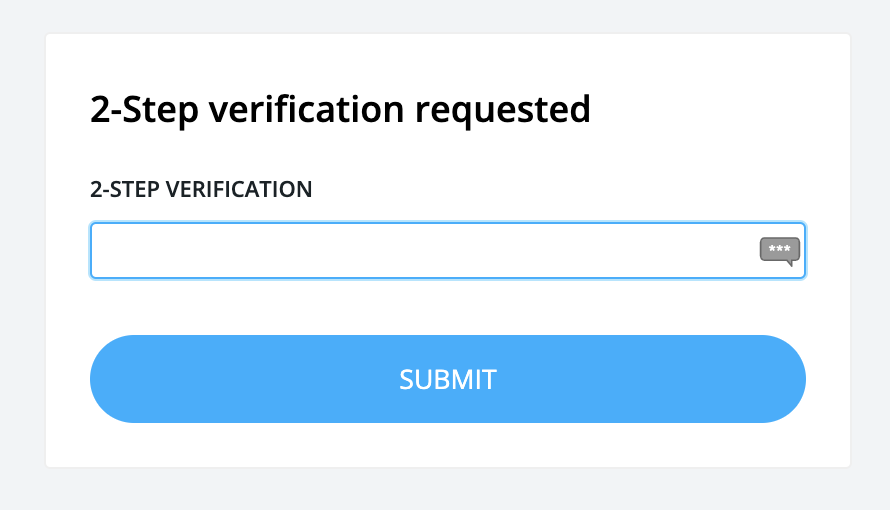
Task: Submit the 2-step verification form
Action: pos(447,379)
